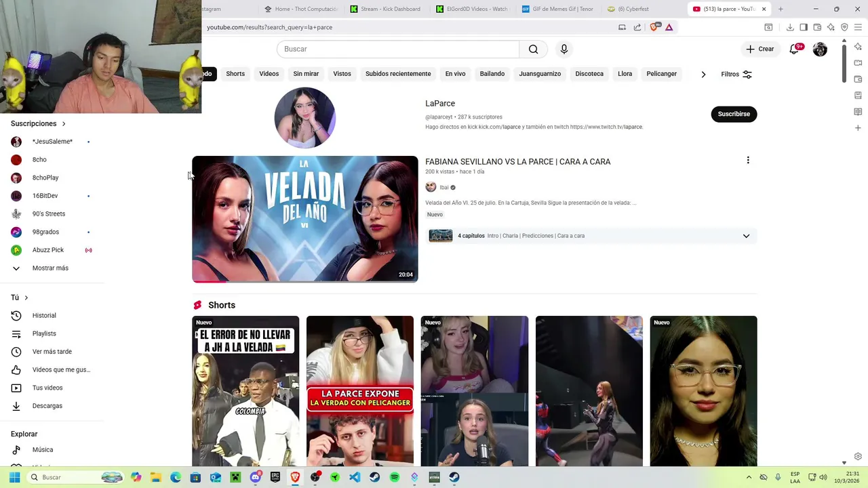Open the Suscripciones section chevron
868x488 pixels.
[x=64, y=124]
